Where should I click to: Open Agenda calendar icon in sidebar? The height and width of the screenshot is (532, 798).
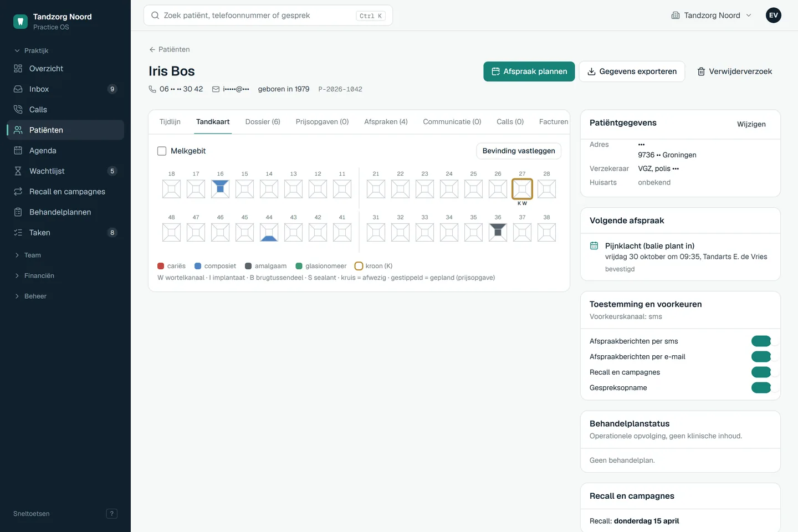pyautogui.click(x=18, y=151)
